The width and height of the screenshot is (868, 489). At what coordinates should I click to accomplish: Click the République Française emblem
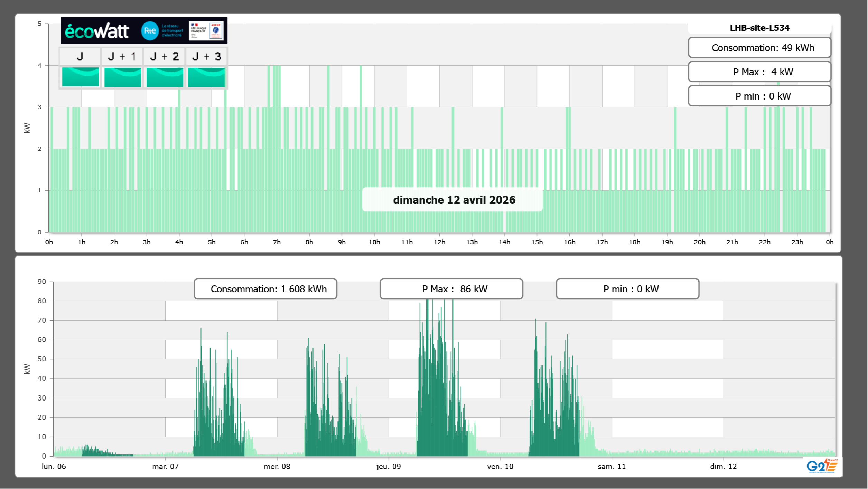198,30
